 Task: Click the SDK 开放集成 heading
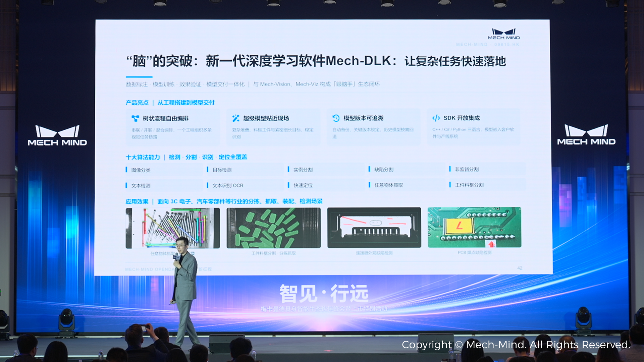(462, 118)
